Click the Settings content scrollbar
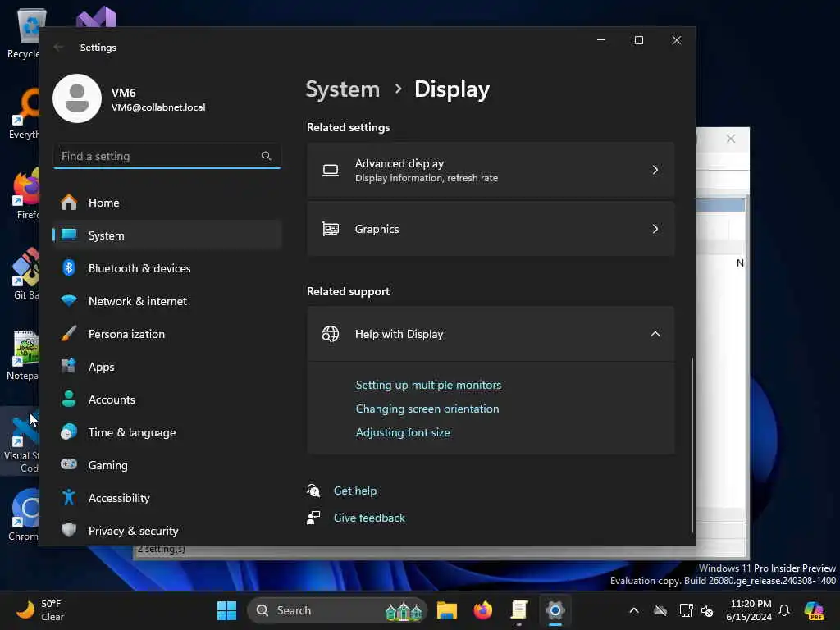Image resolution: width=840 pixels, height=630 pixels. 692,445
